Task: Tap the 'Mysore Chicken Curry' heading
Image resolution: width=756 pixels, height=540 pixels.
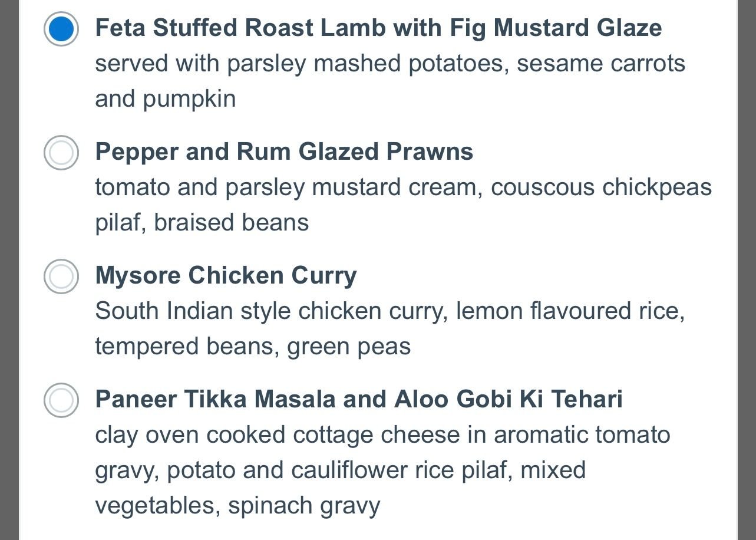Action: [226, 275]
